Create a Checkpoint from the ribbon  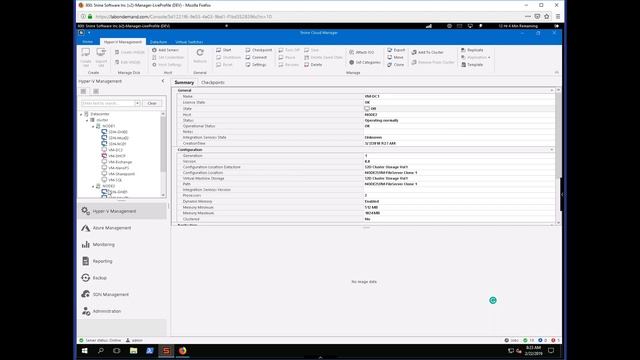click(x=259, y=50)
